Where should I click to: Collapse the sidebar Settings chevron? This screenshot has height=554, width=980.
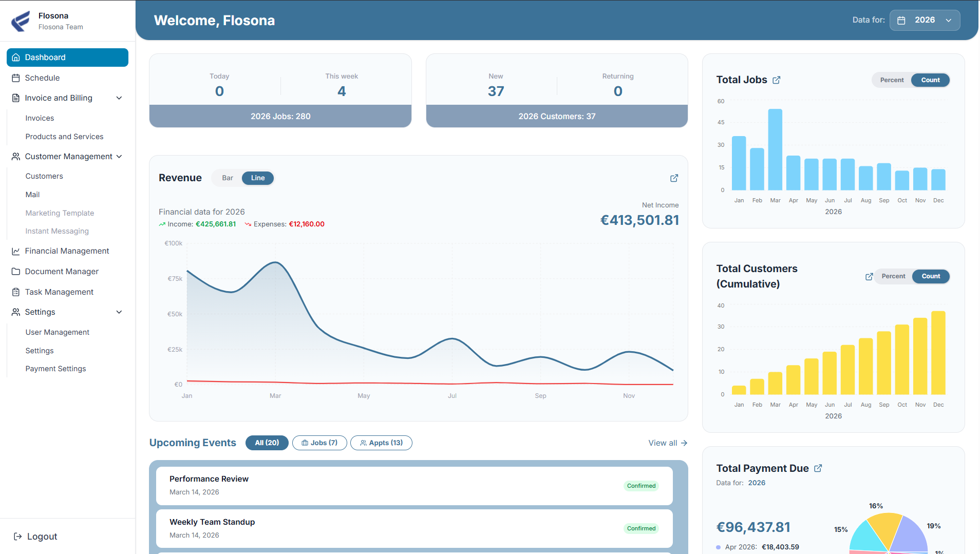119,312
